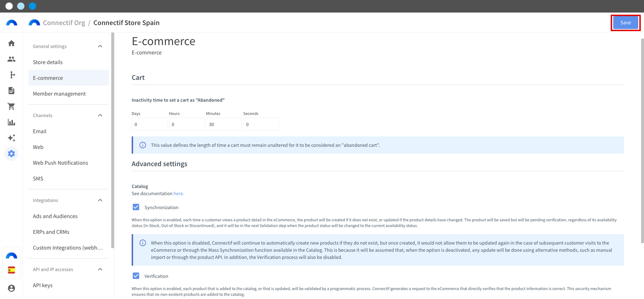Image resolution: width=644 pixels, height=299 pixels.
Task: Select the Spain flag store icon
Action: click(x=11, y=270)
